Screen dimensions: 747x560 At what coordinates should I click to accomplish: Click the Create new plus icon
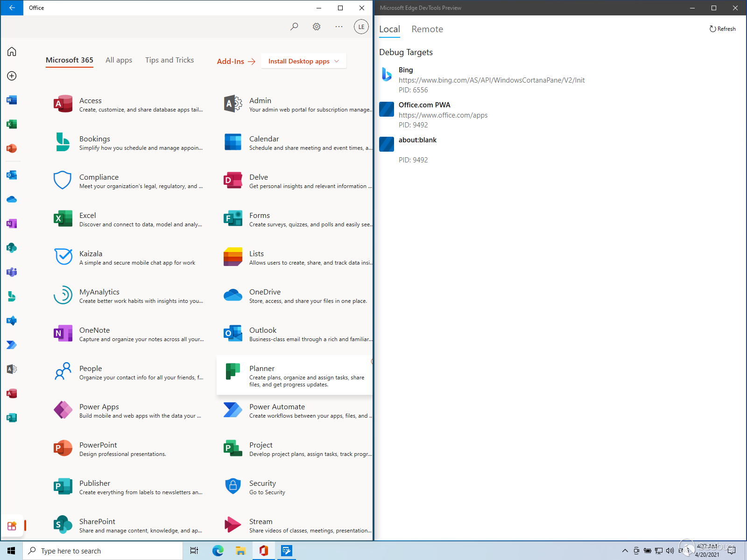pyautogui.click(x=12, y=76)
